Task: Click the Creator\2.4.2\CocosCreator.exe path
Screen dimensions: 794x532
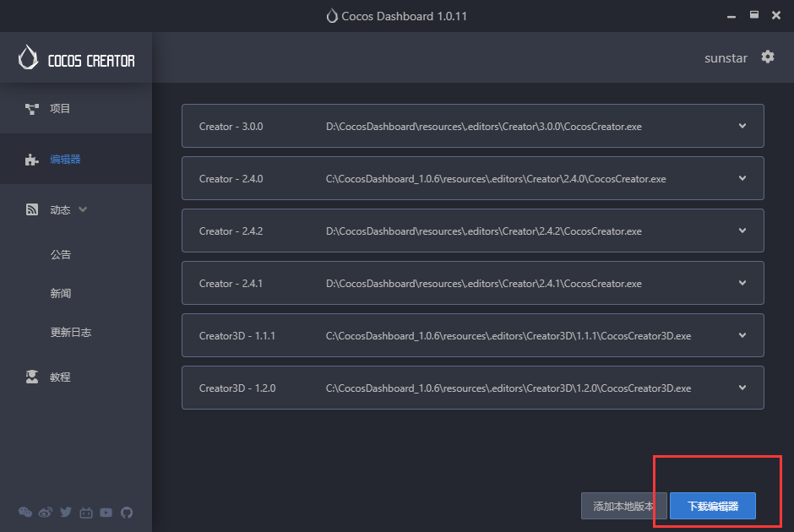Action: (x=484, y=231)
